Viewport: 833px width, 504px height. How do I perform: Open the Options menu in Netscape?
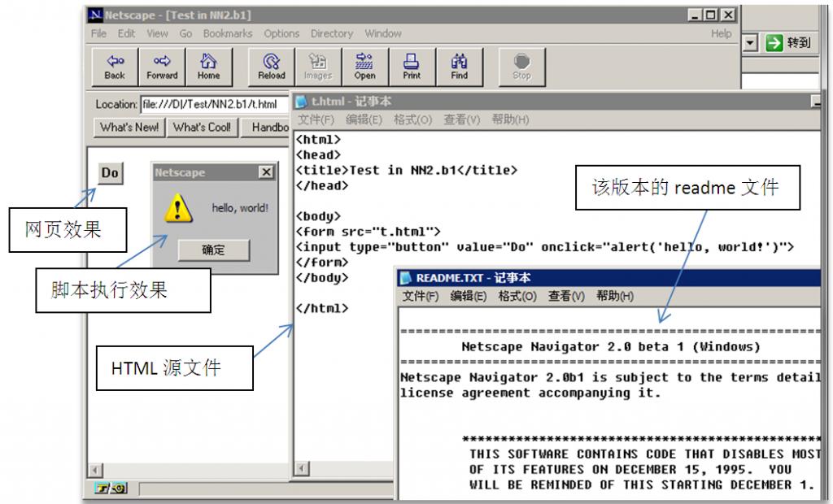[x=281, y=33]
